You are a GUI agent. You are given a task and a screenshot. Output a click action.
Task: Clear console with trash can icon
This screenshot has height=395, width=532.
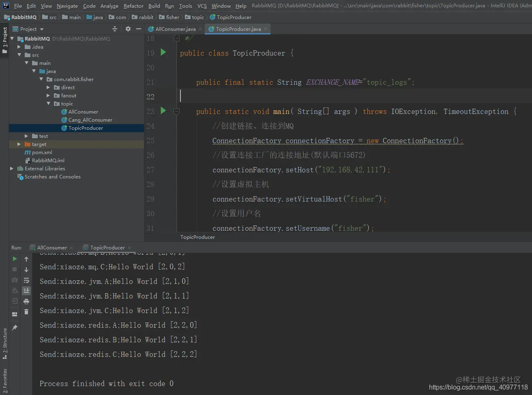coord(26,312)
